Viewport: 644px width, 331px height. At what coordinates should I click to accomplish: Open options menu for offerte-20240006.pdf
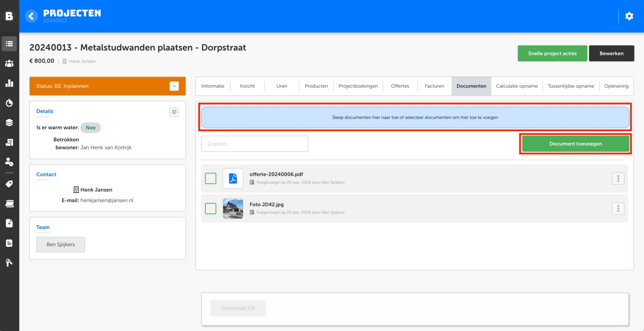618,179
